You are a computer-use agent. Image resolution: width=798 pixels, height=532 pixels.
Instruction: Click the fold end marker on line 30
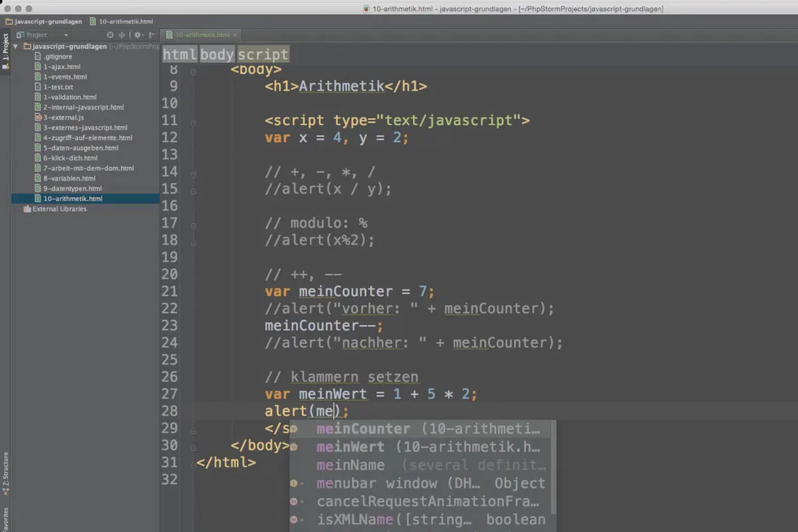tap(193, 447)
